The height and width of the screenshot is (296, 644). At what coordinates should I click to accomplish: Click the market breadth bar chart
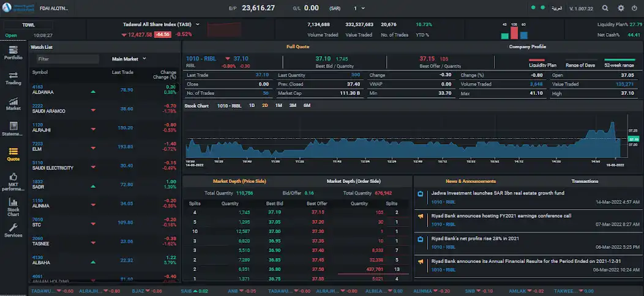514,31
